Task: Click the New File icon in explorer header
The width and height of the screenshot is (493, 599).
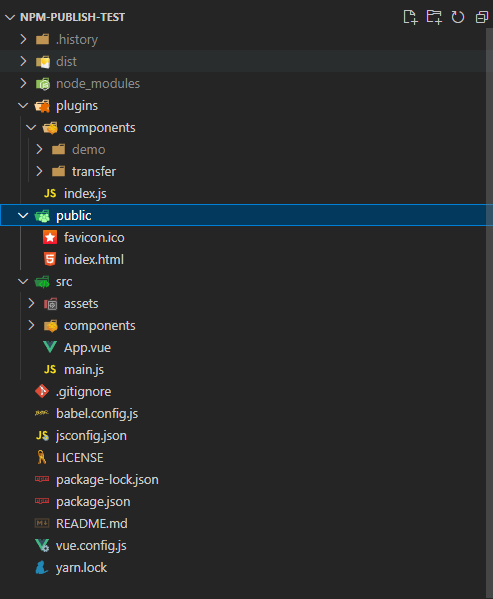Action: (x=410, y=17)
